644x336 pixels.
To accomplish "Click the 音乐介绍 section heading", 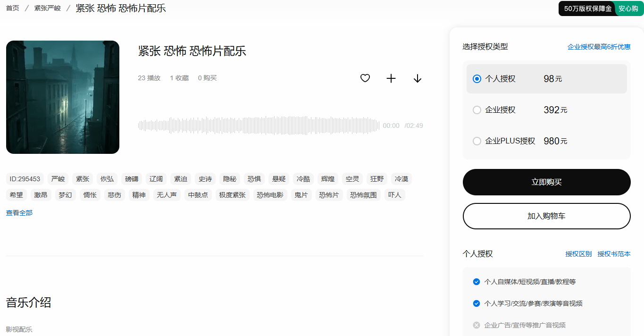I will (x=28, y=302).
